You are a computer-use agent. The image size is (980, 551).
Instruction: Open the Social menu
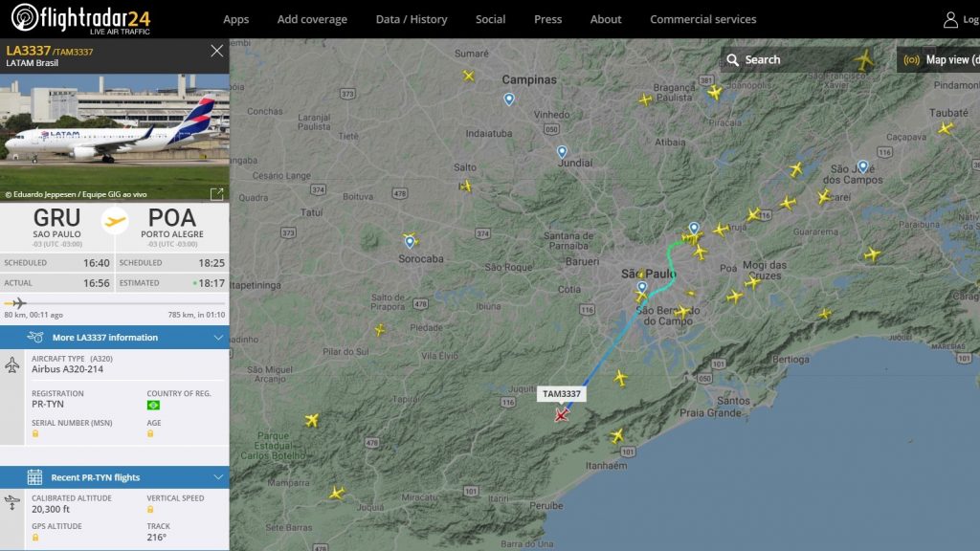pyautogui.click(x=490, y=19)
